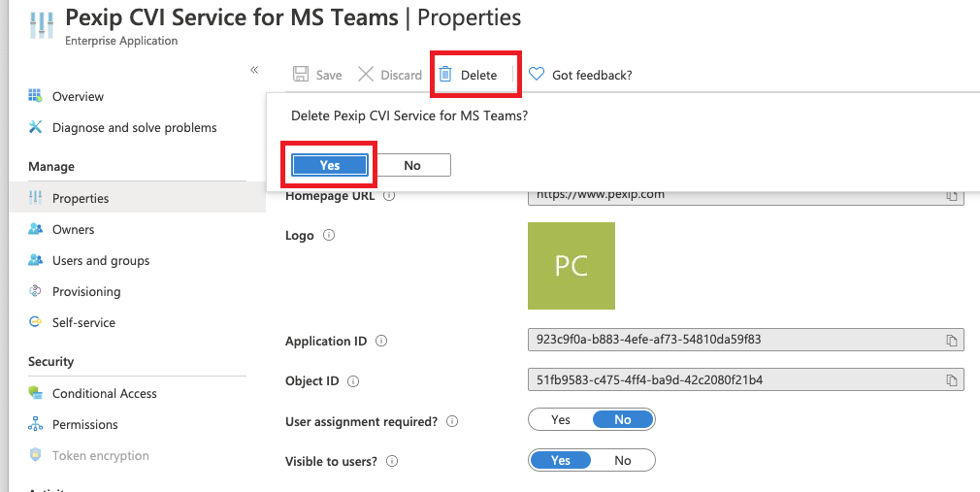
Task: Confirm deletion by clicking Yes
Action: (x=330, y=165)
